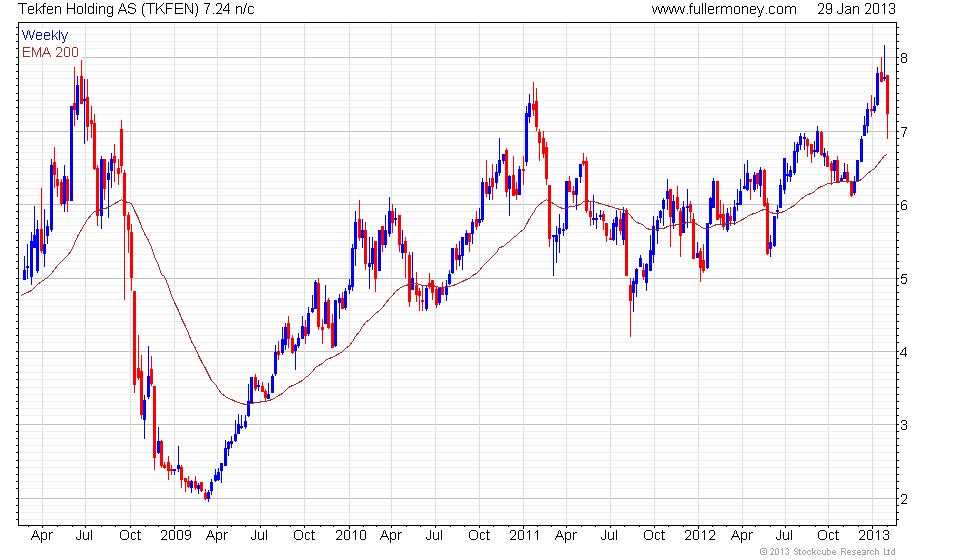Select the Weekly interval label
Screen dimensions: 980x560
44,36
